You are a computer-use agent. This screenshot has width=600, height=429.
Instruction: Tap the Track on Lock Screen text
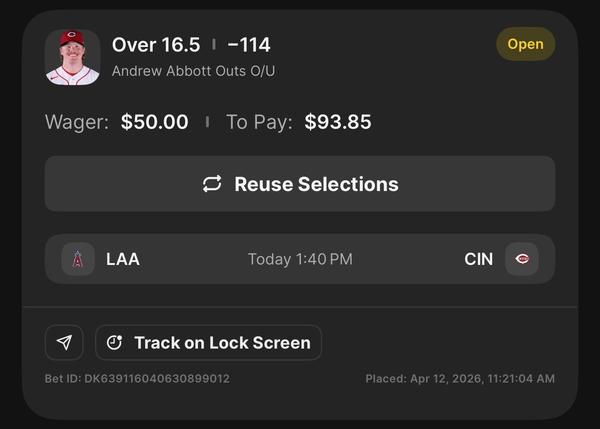(222, 343)
